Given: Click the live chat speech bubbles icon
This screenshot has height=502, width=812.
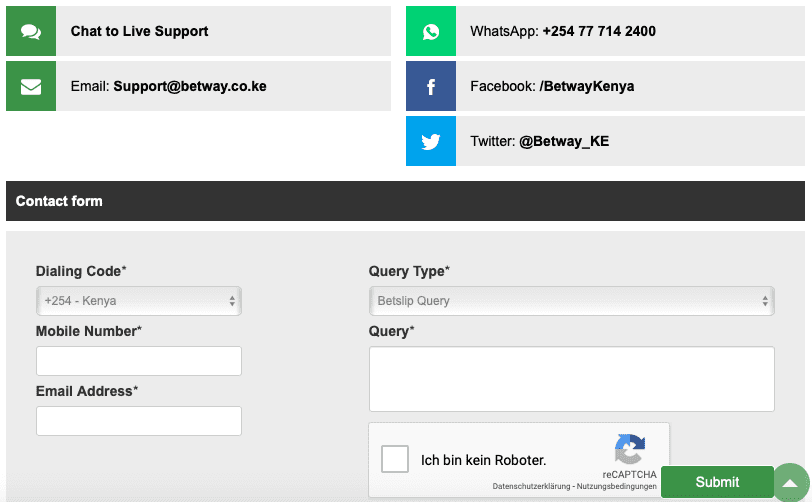Looking at the screenshot, I should (31, 32).
